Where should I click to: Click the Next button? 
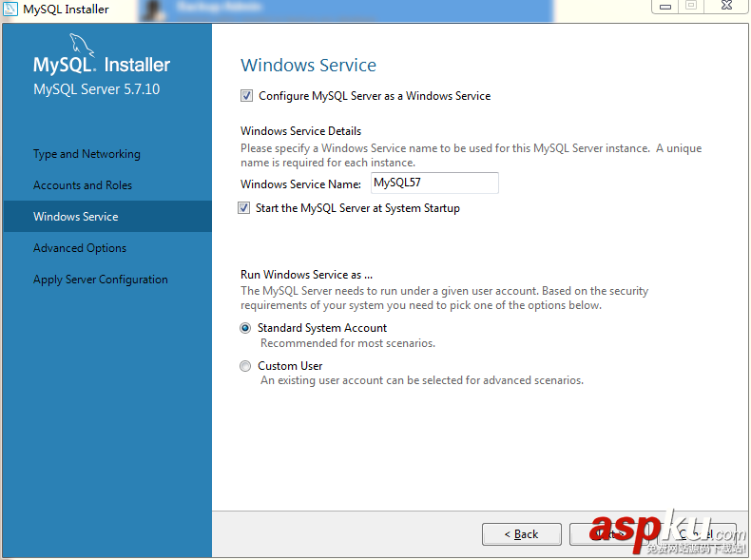pyautogui.click(x=608, y=534)
